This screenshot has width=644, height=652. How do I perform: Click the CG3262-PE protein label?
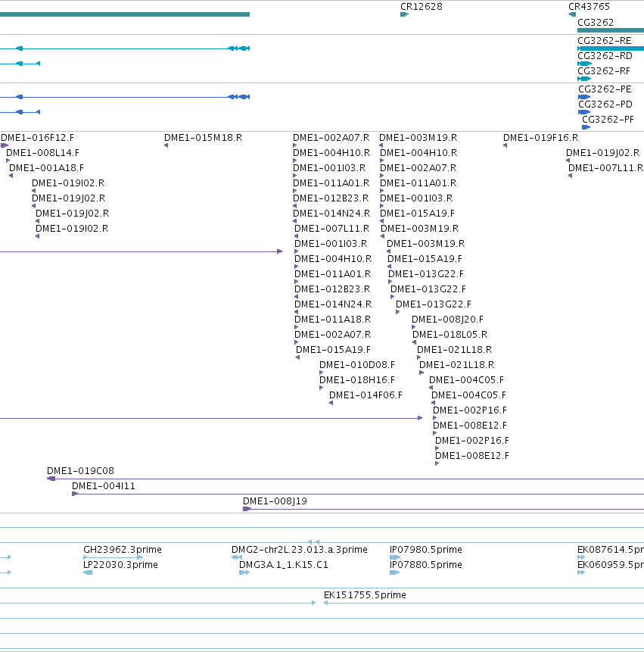(605, 89)
